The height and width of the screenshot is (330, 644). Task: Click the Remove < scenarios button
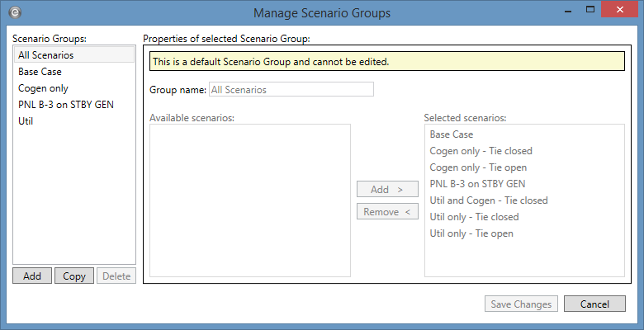pos(387,212)
